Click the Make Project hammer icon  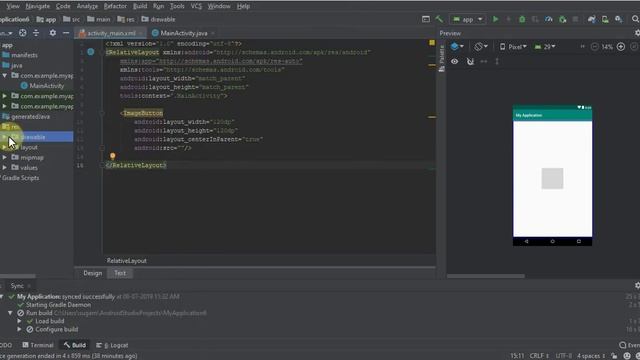(439, 19)
